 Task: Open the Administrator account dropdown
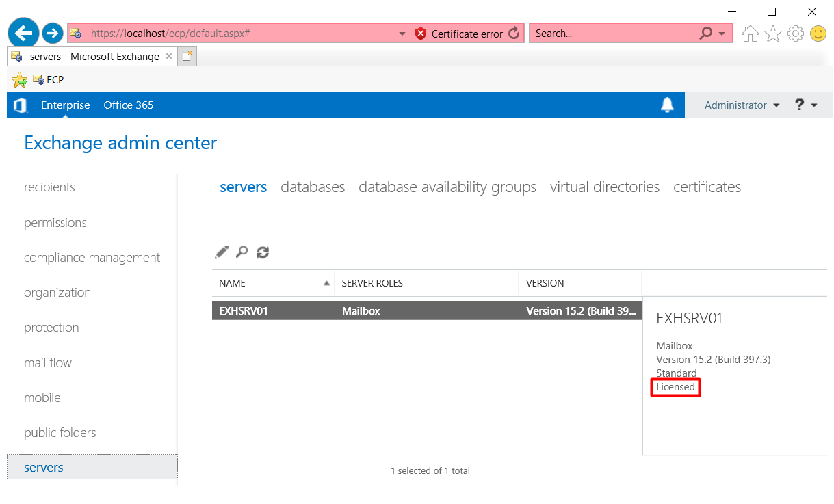[x=742, y=105]
